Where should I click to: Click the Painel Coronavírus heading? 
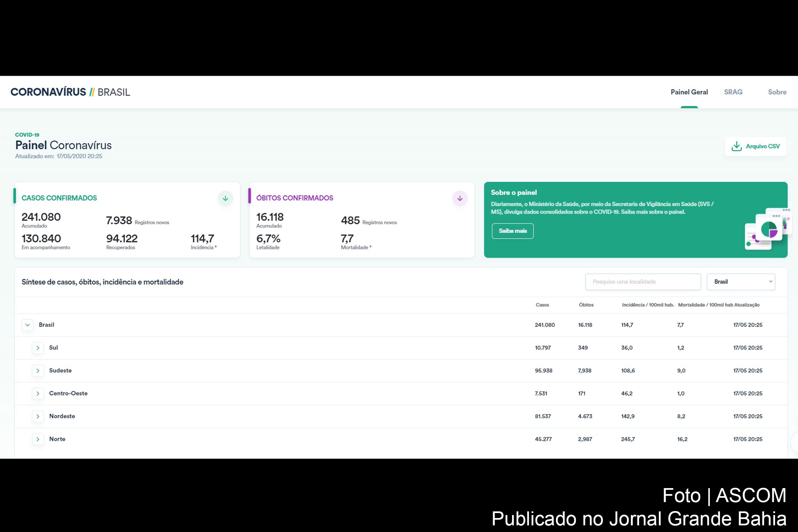(64, 145)
